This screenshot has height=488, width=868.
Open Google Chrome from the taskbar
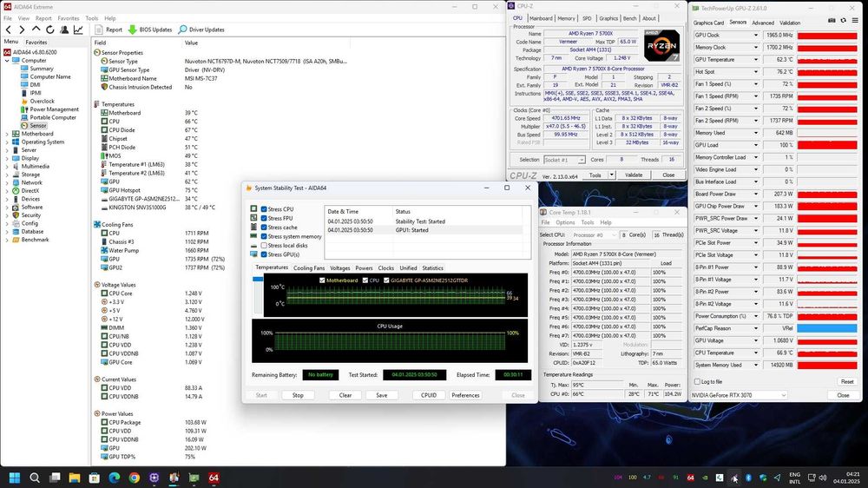click(134, 478)
